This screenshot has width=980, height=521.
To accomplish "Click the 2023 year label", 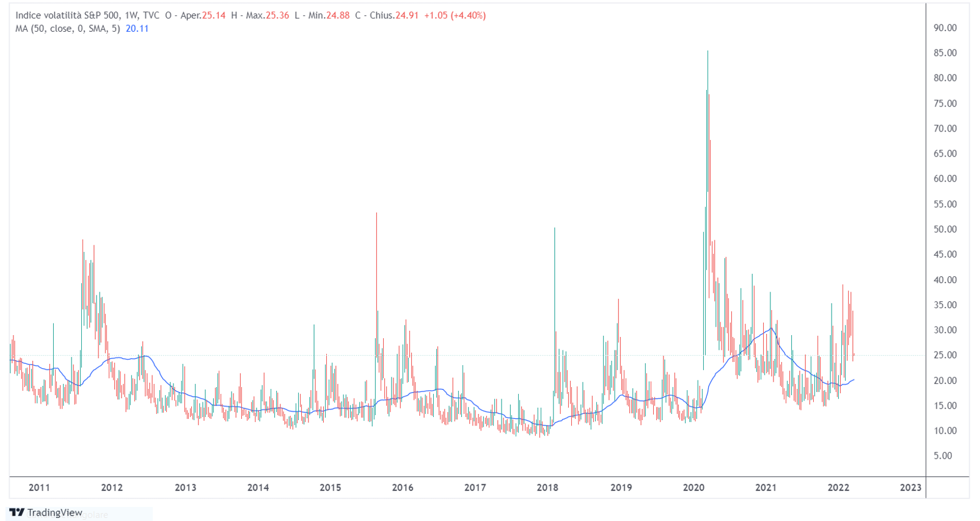I will click(910, 487).
